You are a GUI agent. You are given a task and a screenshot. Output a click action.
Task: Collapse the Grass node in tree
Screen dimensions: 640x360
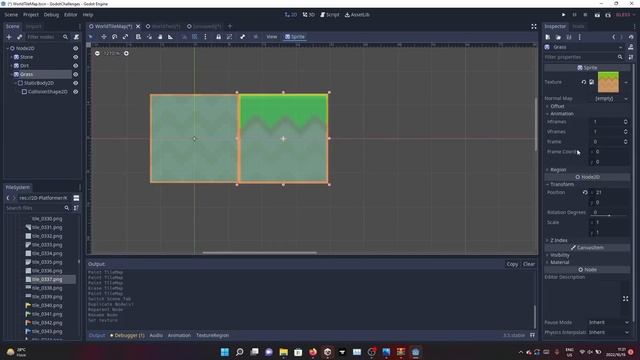click(x=11, y=74)
